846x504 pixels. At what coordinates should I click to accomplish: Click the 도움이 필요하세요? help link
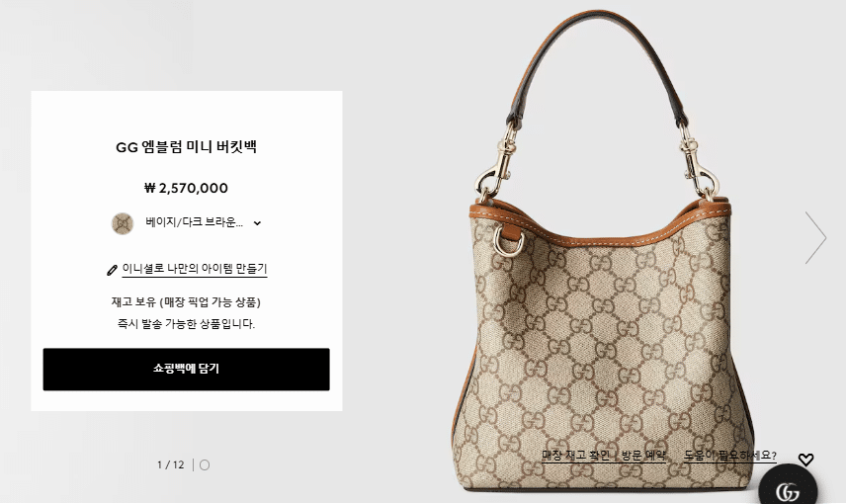coord(730,456)
